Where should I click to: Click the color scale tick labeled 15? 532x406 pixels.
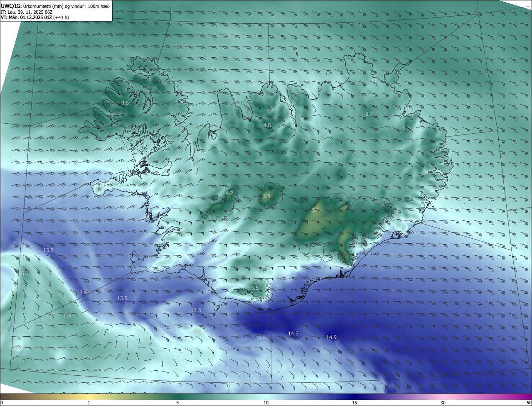[355, 403]
